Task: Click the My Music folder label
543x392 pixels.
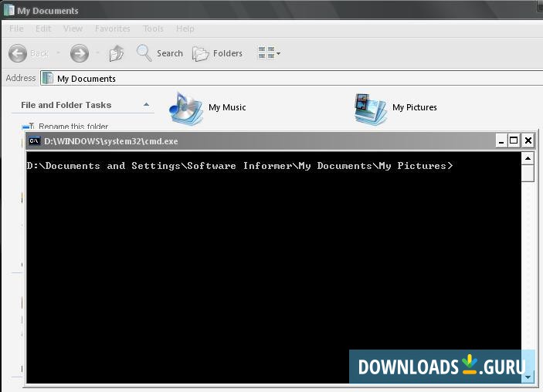Action: (x=227, y=107)
